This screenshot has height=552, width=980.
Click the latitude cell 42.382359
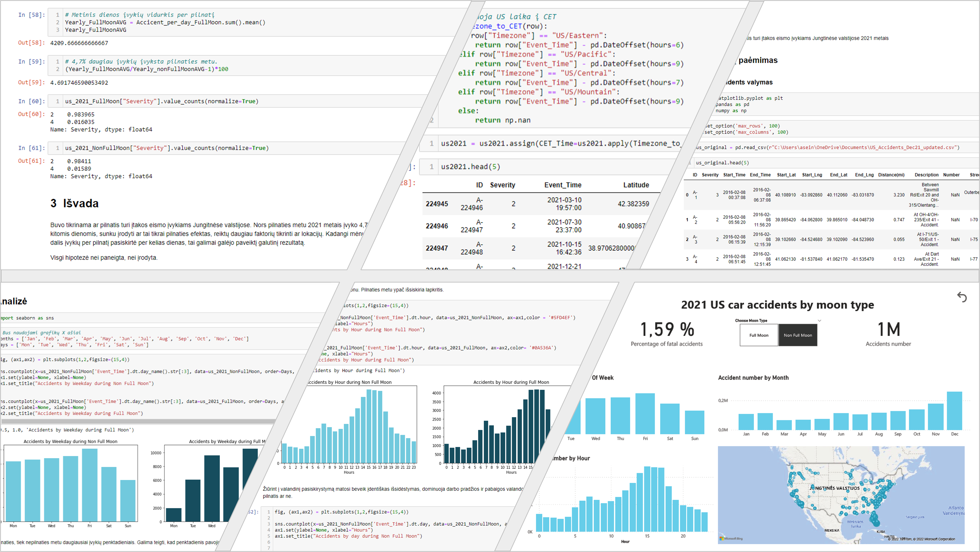tap(633, 204)
